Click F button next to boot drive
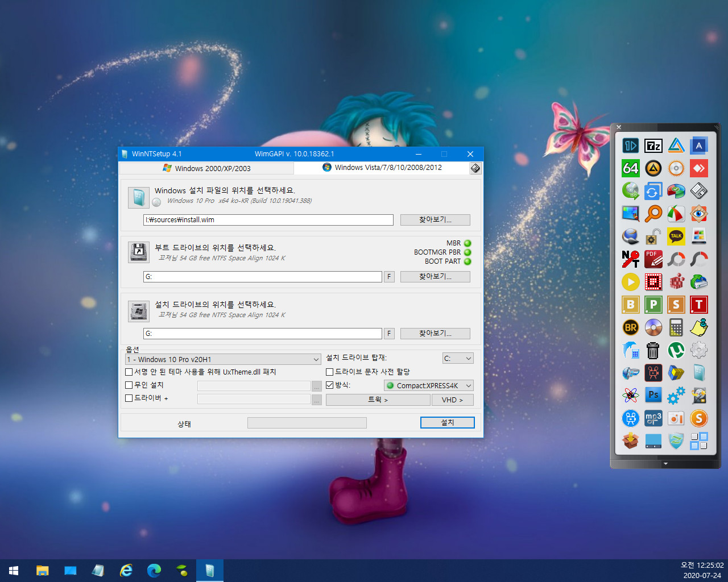This screenshot has width=728, height=582. pyautogui.click(x=389, y=277)
